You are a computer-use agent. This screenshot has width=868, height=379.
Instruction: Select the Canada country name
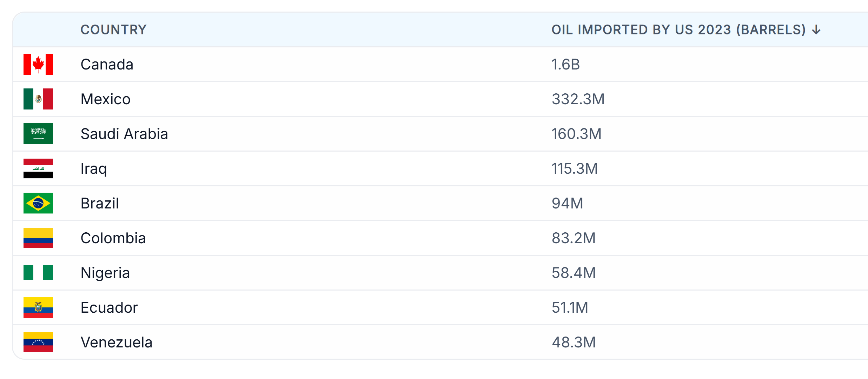pyautogui.click(x=107, y=64)
